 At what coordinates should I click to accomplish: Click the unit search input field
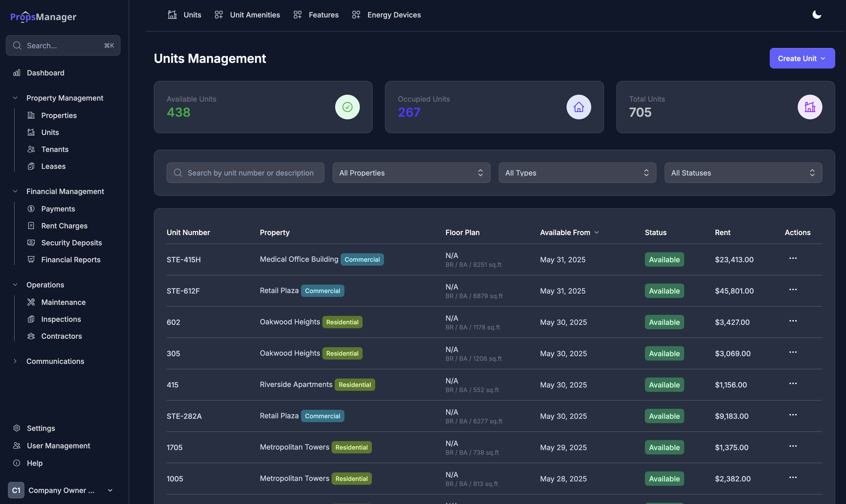246,172
